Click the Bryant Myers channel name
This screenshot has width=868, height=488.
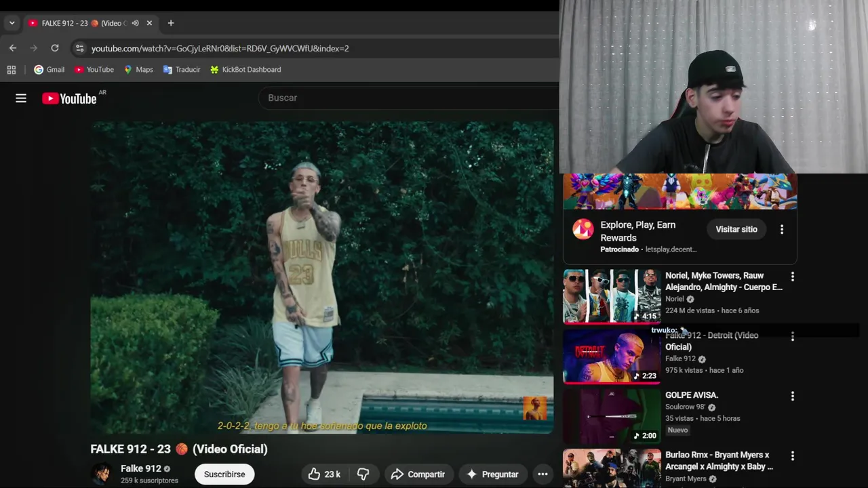pyautogui.click(x=686, y=479)
